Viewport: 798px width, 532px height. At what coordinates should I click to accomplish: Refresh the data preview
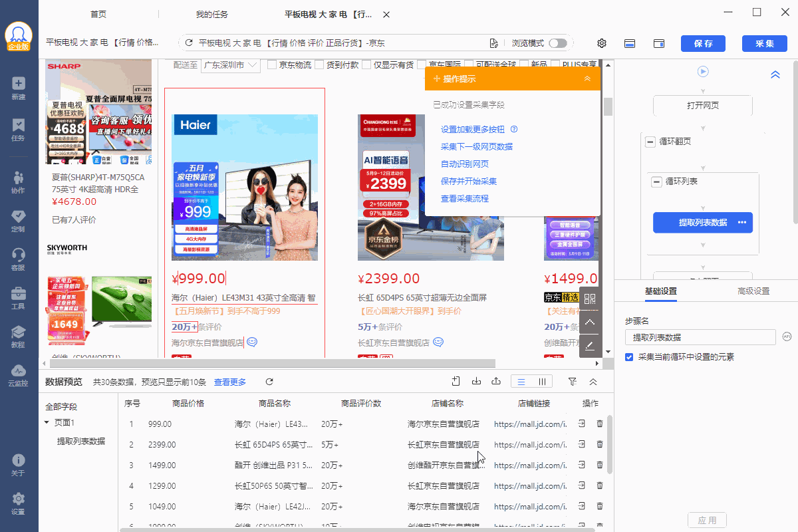269,382
